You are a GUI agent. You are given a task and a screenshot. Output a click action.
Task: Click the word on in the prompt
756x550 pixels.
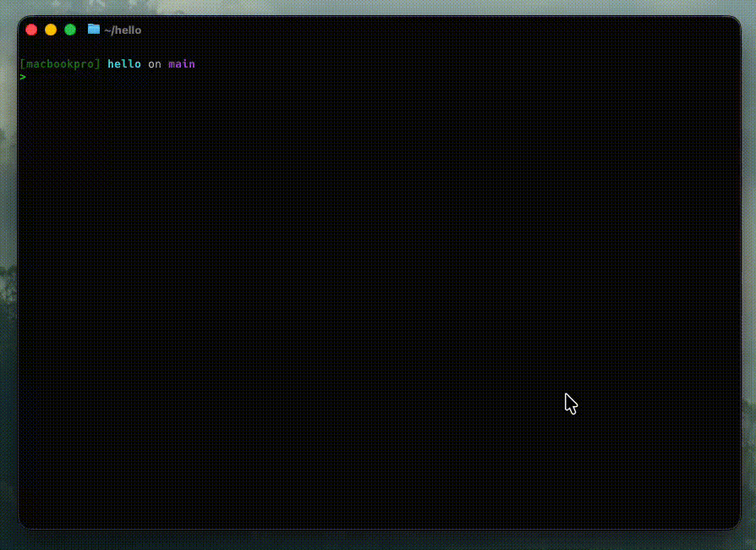coord(155,64)
